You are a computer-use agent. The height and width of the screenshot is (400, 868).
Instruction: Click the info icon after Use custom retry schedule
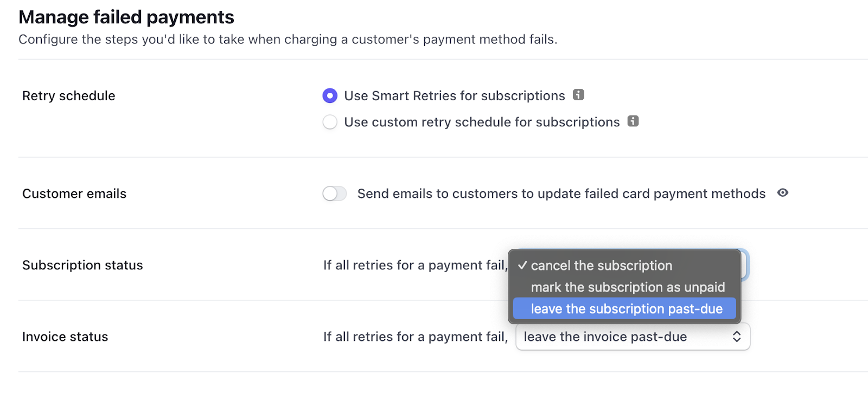pyautogui.click(x=633, y=122)
